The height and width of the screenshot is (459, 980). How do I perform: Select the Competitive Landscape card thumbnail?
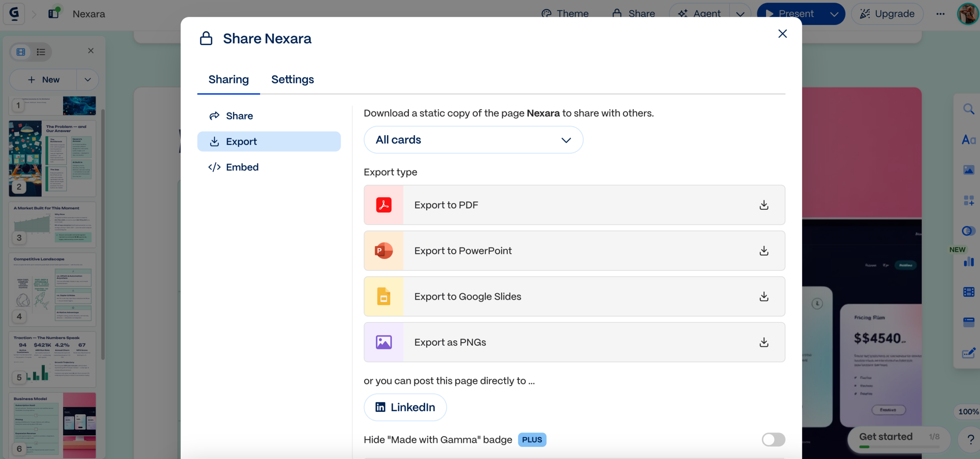(x=52, y=289)
